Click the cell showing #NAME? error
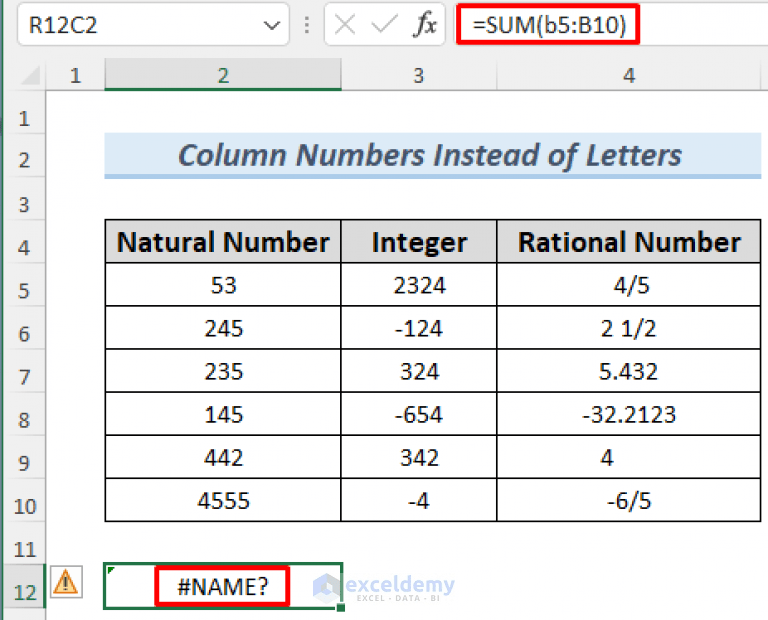The image size is (768, 620). click(223, 586)
